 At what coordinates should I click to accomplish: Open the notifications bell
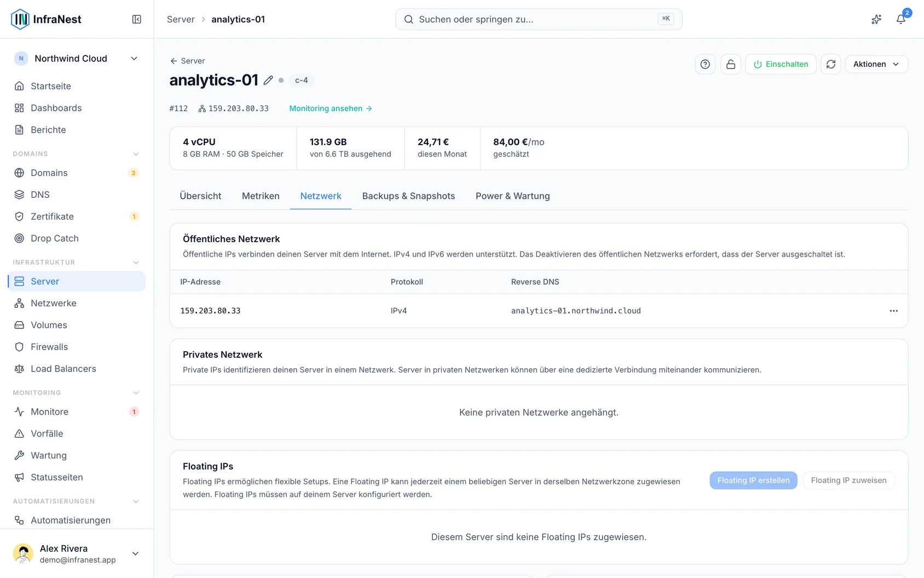point(900,19)
